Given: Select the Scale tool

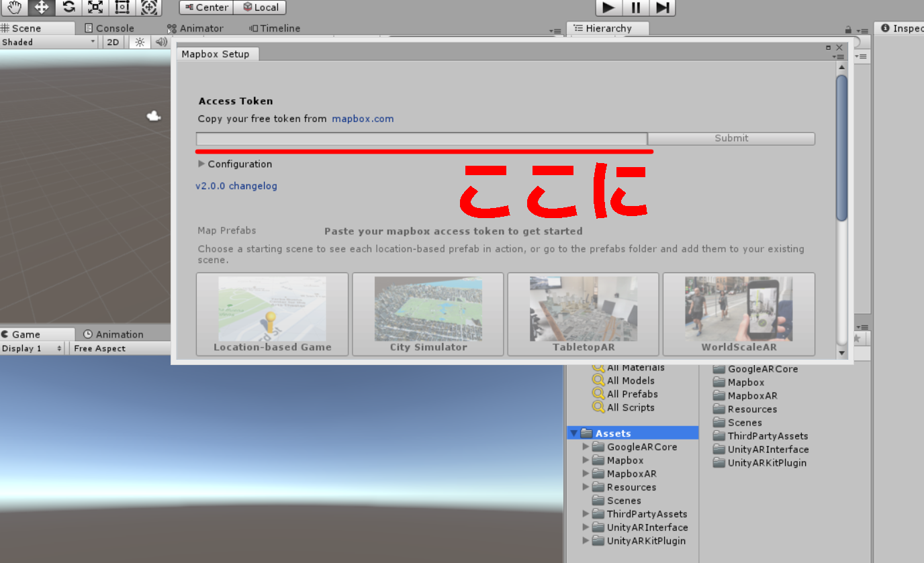Looking at the screenshot, I should (95, 7).
